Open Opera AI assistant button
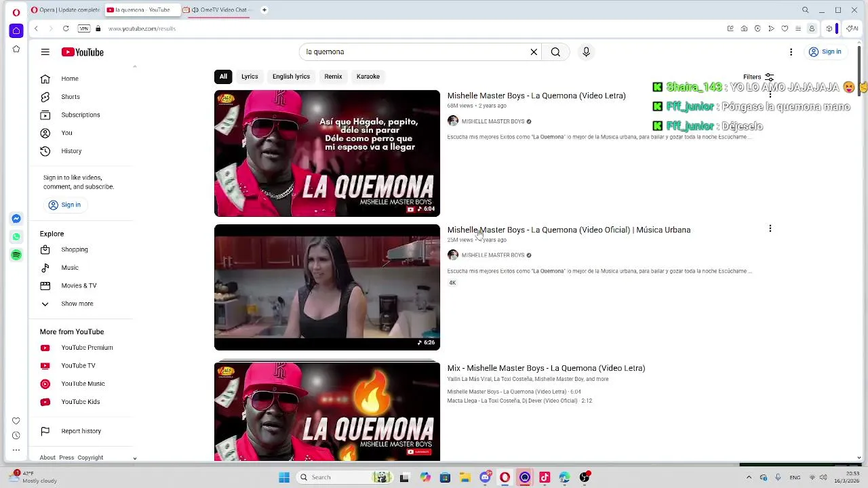The height and width of the screenshot is (488, 868). [852, 28]
